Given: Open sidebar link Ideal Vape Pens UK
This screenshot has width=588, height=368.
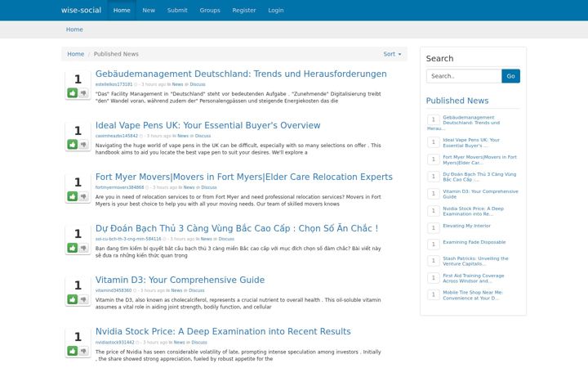Looking at the screenshot, I should click(471, 142).
